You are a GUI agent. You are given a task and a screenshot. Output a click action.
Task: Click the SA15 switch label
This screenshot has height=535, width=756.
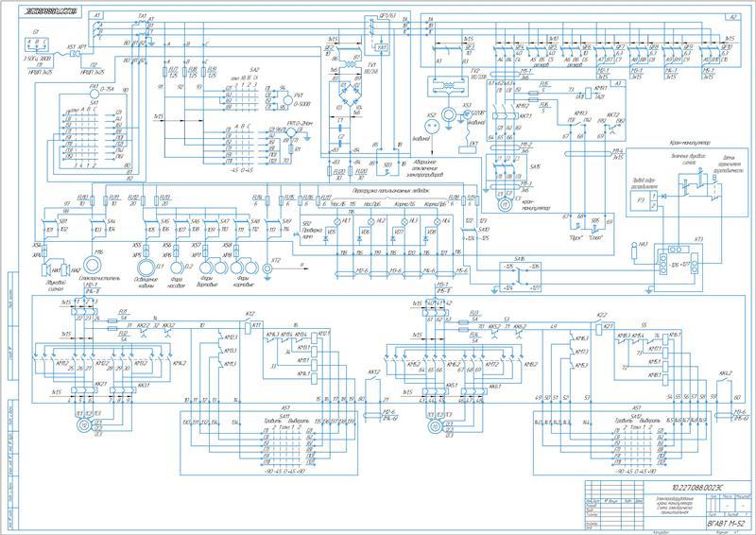click(x=535, y=165)
